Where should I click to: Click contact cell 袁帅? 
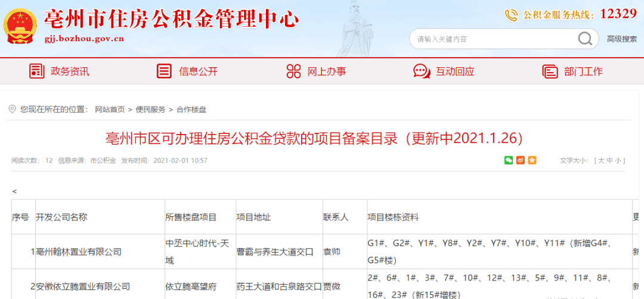click(332, 252)
